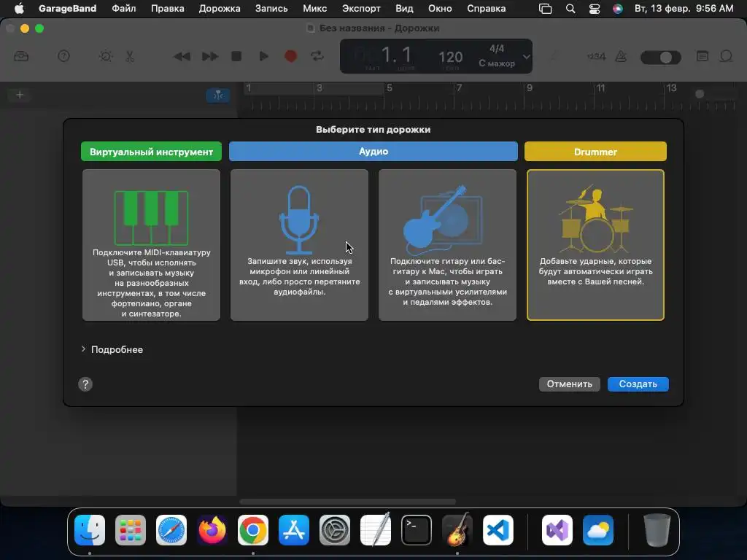Open the Файл menu
Image resolution: width=747 pixels, height=560 pixels.
point(123,9)
